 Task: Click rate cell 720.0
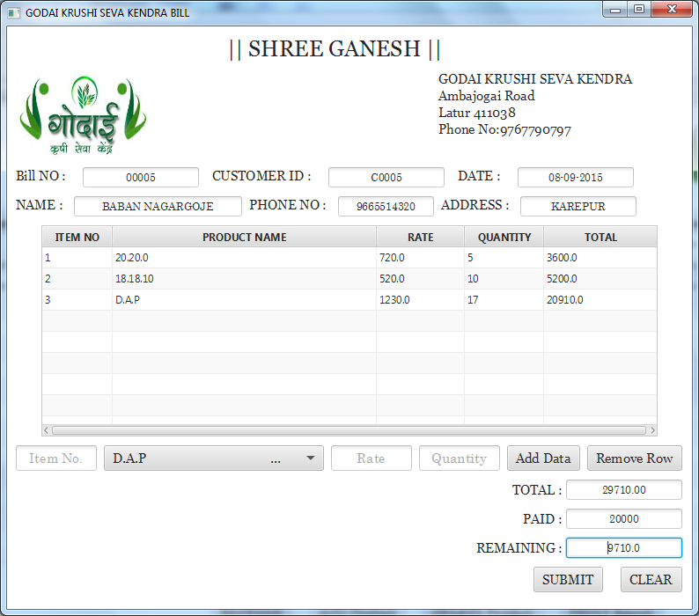click(x=421, y=258)
